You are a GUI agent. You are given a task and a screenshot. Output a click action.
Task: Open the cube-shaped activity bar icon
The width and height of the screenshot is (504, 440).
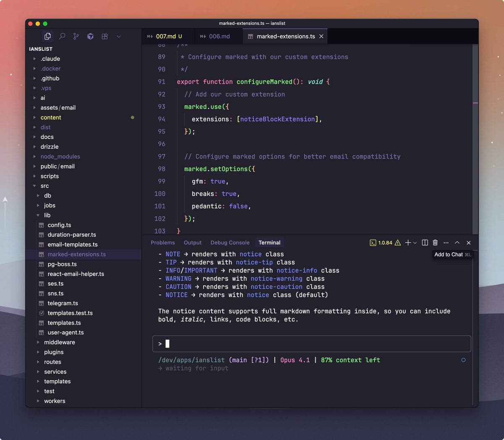[90, 37]
